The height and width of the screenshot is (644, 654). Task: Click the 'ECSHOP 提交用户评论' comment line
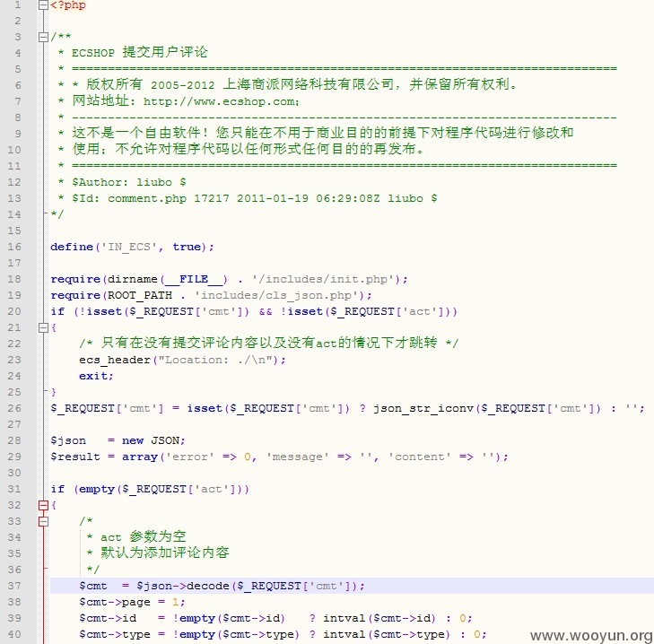coord(139,53)
